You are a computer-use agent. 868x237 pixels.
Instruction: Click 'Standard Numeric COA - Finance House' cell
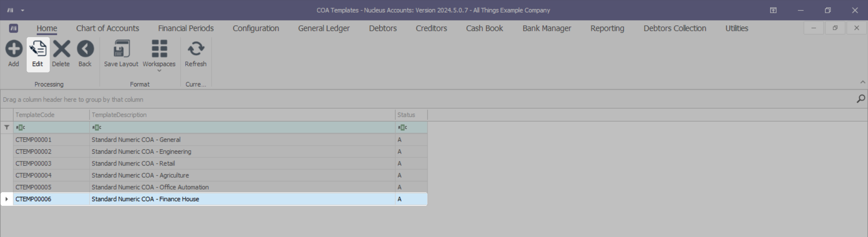point(242,199)
